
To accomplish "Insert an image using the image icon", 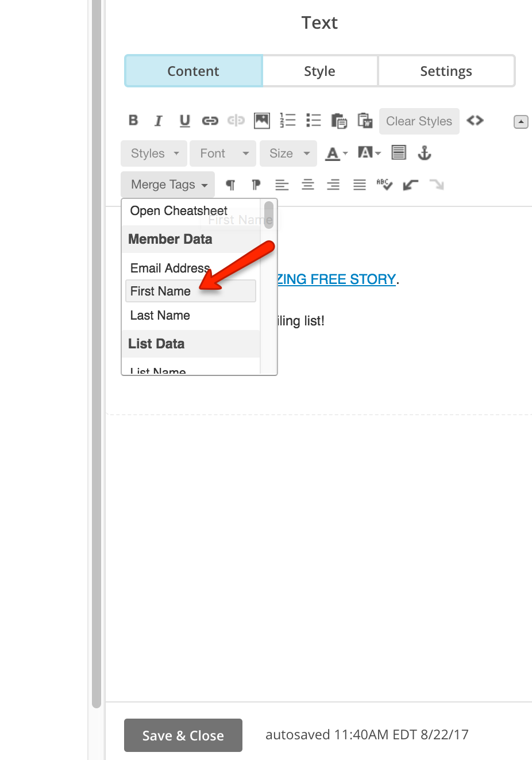I will coord(262,120).
